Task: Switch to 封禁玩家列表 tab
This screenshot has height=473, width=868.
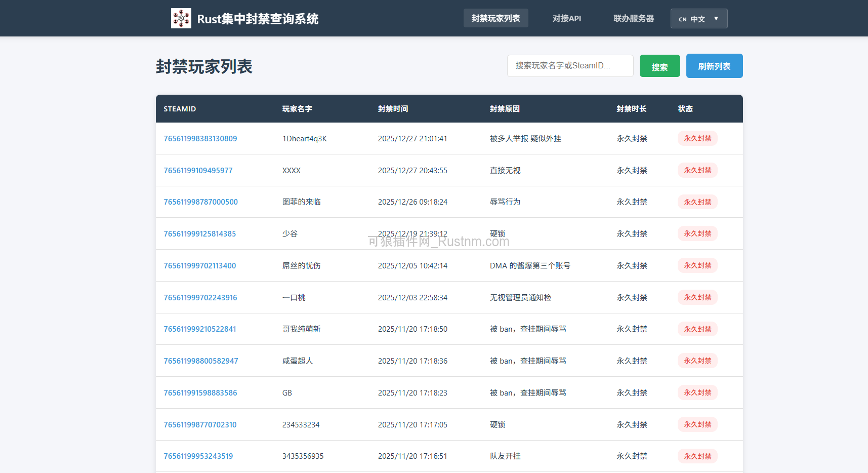Action: (495, 18)
